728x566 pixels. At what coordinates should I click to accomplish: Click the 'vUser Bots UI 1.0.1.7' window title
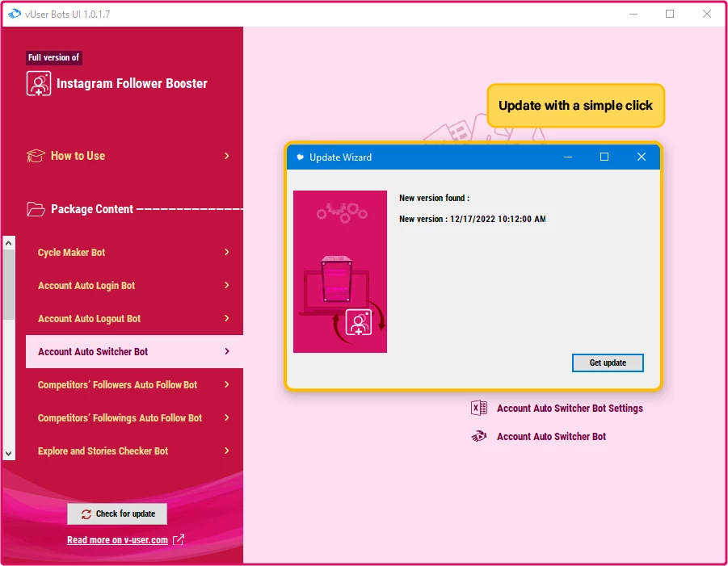[x=67, y=15]
